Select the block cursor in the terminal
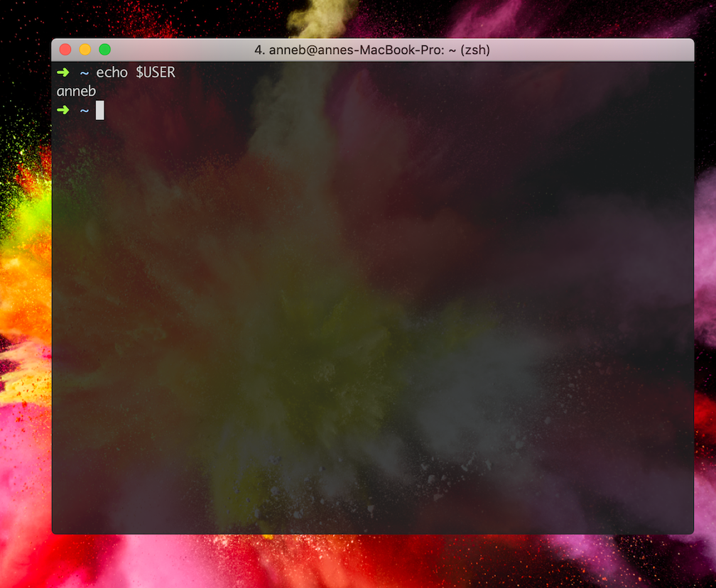The width and height of the screenshot is (716, 588). coord(99,110)
